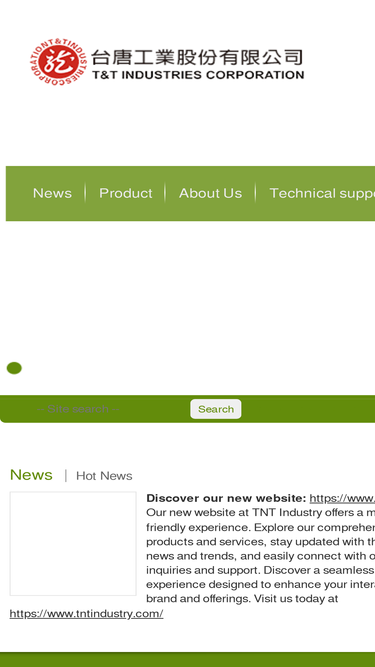This screenshot has height=667, width=375.
Task: Open the About Us menu item
Action: (x=210, y=193)
